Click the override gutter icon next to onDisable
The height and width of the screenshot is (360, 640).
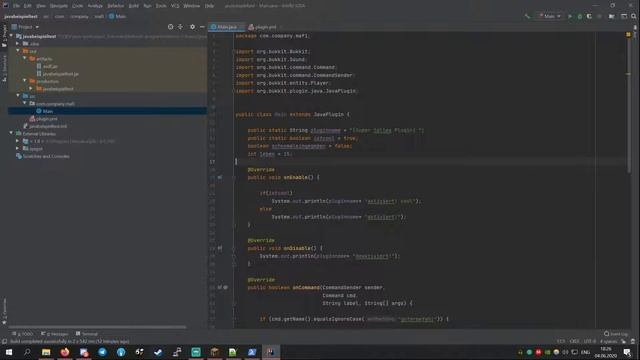(x=220, y=248)
